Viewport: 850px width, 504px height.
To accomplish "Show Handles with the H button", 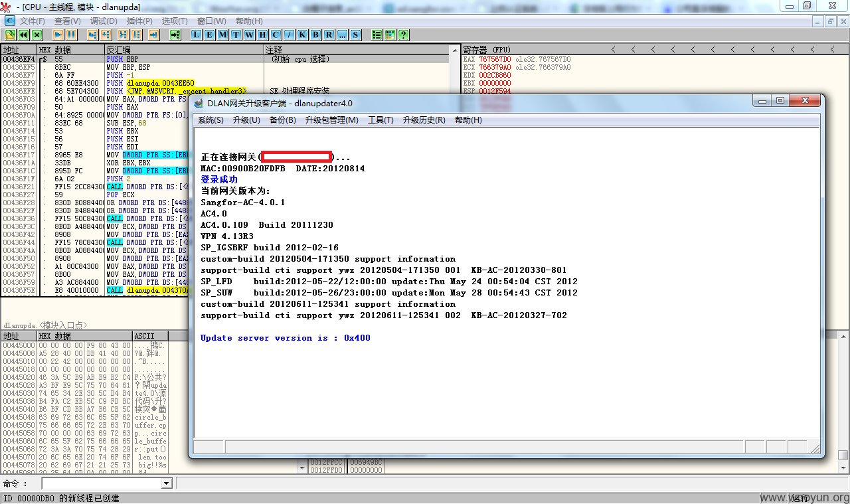I will [263, 35].
